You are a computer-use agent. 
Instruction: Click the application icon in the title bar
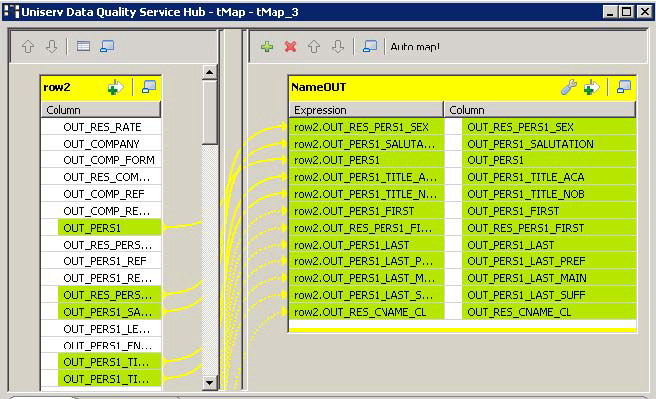point(11,12)
